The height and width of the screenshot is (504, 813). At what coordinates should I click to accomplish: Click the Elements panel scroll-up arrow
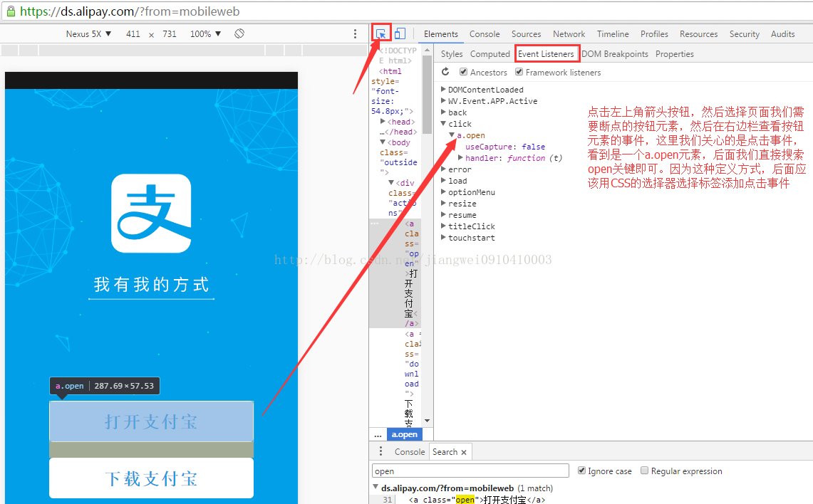(428, 51)
